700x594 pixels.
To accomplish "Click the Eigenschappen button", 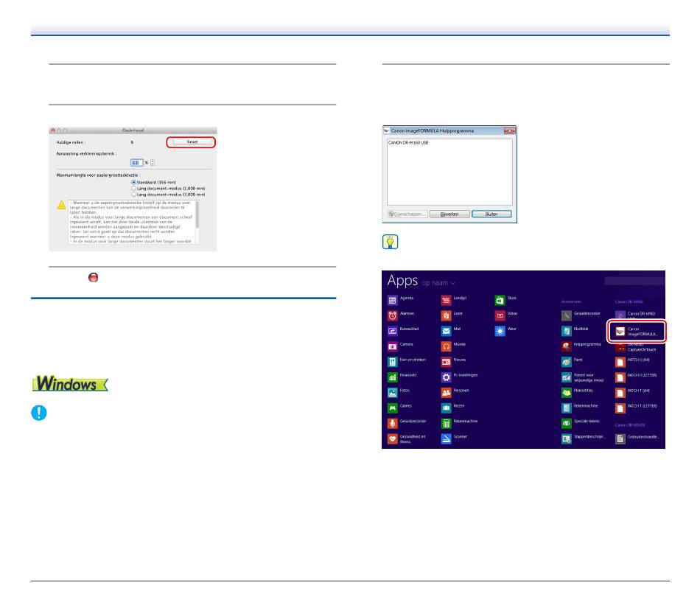I will (x=407, y=214).
